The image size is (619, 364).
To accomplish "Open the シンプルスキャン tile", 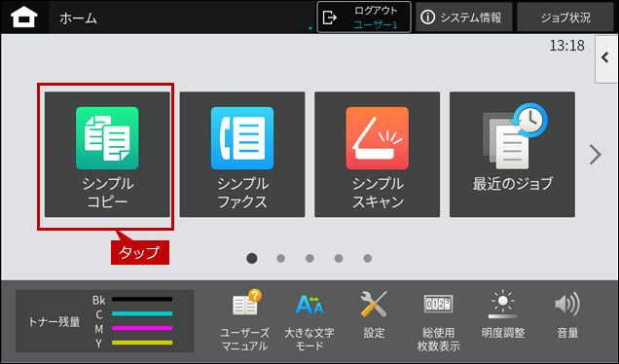I will click(x=377, y=155).
